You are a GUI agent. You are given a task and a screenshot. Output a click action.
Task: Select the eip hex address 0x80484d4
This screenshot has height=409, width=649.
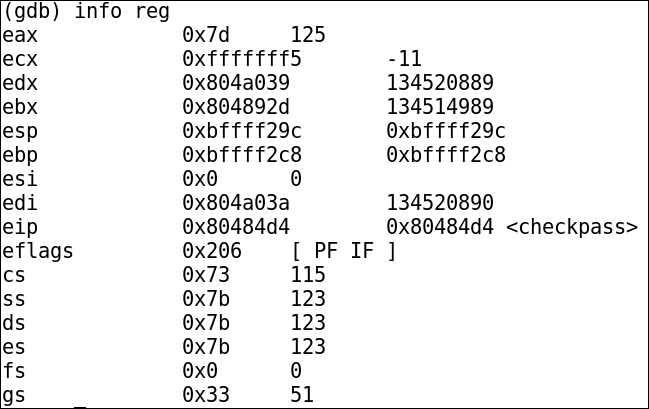click(236, 226)
